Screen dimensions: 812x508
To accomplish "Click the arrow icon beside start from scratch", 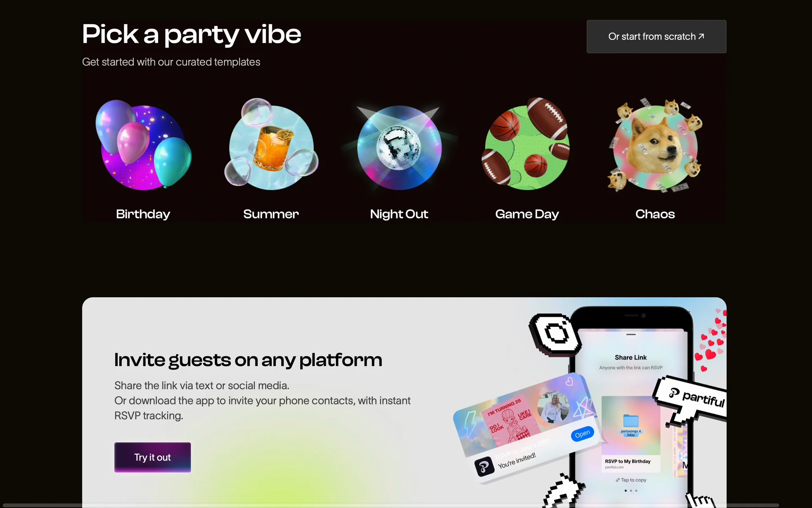I will pyautogui.click(x=701, y=36).
